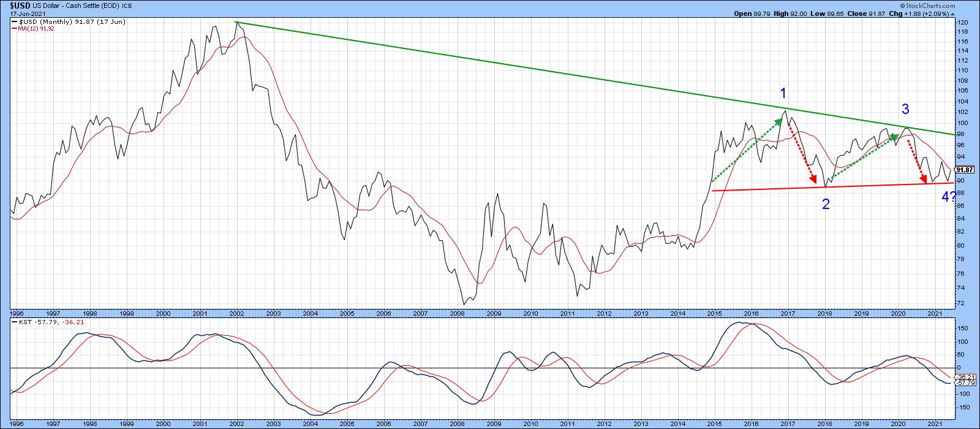Click the -57.79 KST value tag
980x429 pixels.
[x=964, y=384]
